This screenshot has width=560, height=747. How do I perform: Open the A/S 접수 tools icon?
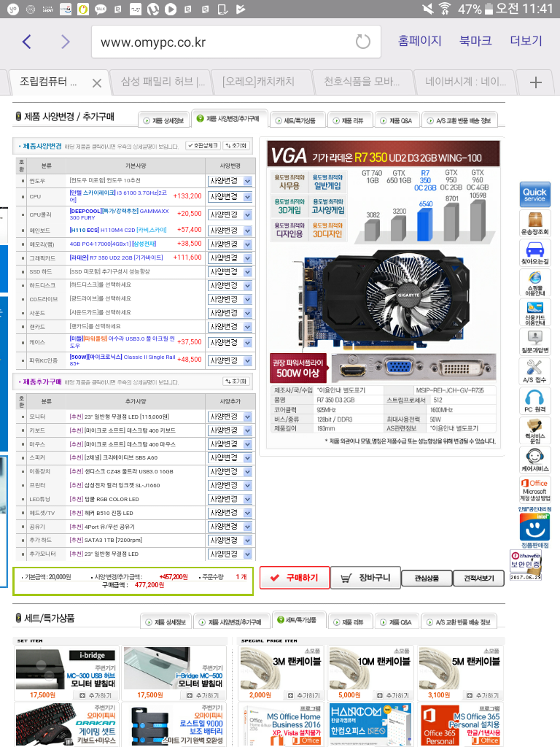pos(534,371)
